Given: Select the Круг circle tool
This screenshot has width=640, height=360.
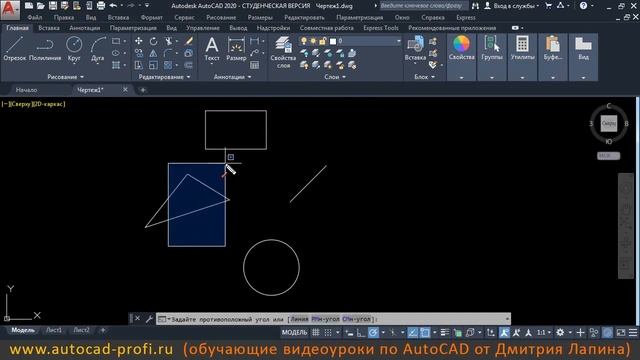Looking at the screenshot, I should click(x=74, y=49).
